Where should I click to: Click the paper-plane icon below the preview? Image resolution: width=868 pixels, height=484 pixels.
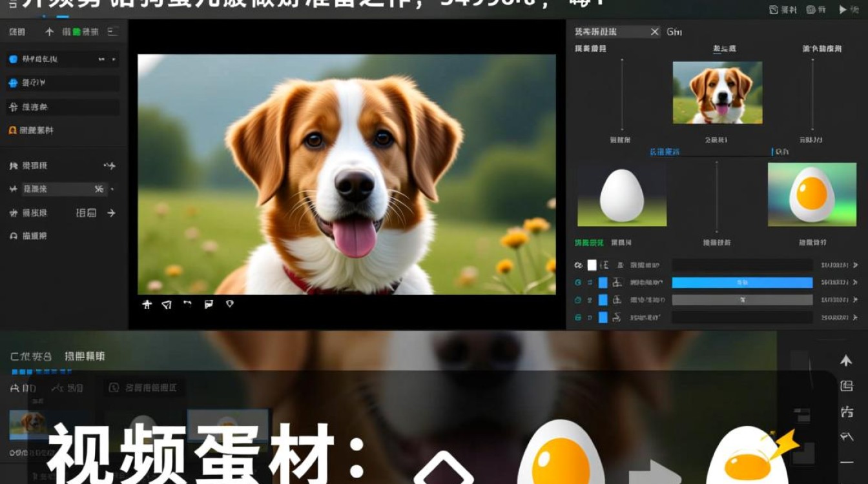click(167, 305)
